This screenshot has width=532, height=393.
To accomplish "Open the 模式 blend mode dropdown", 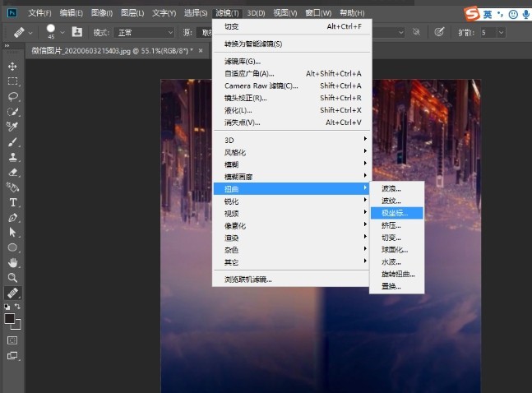I will coord(145,32).
